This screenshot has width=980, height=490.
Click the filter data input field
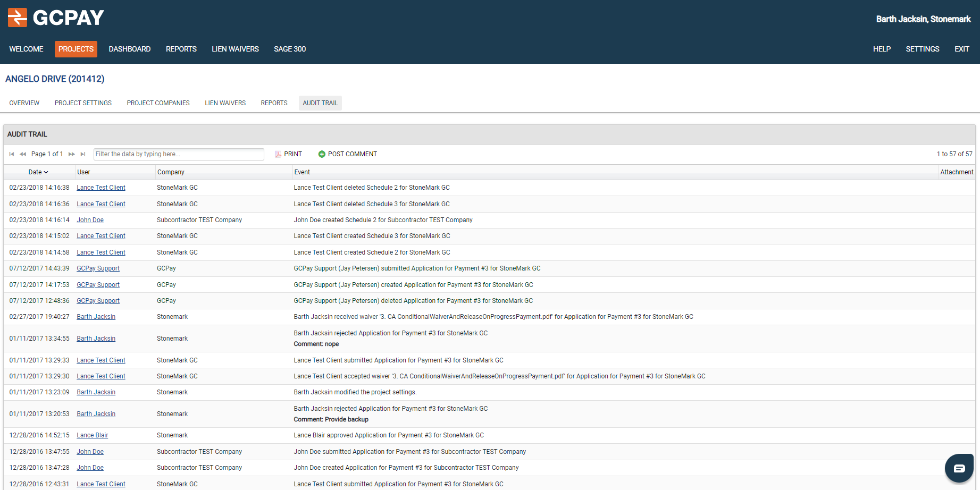pos(179,154)
